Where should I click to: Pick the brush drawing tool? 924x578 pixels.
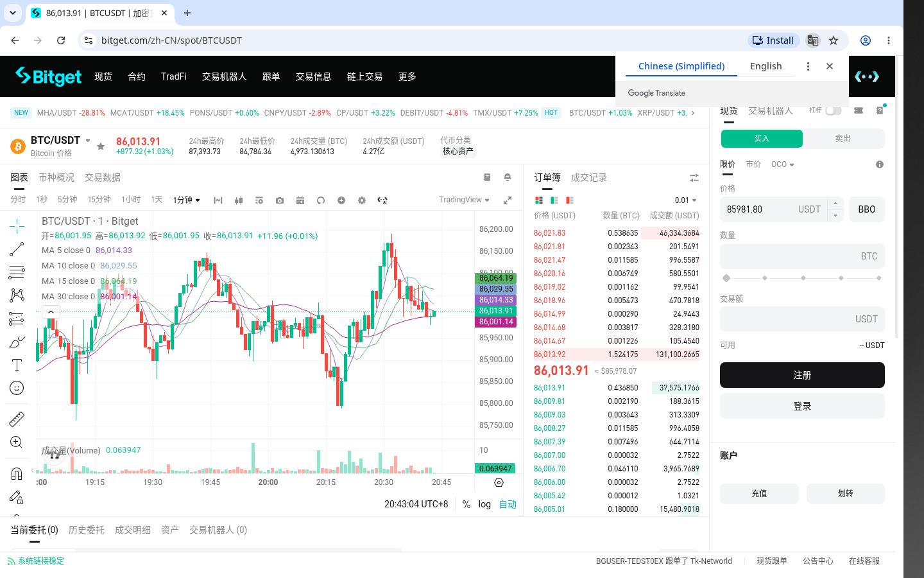(x=17, y=342)
